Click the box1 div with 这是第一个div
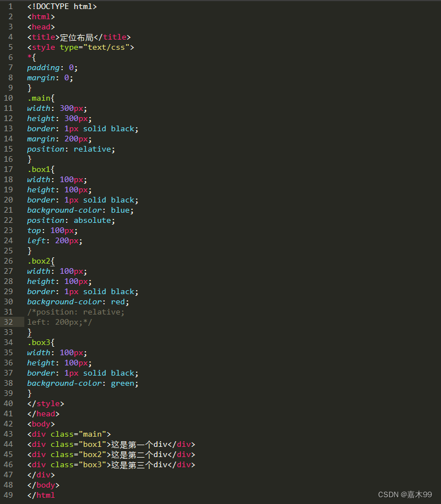 point(111,445)
